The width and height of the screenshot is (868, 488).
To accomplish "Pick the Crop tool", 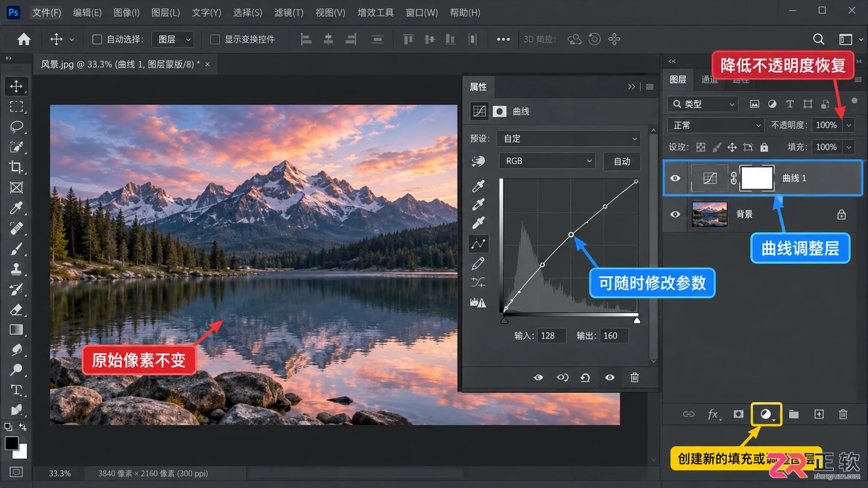I will click(x=16, y=167).
